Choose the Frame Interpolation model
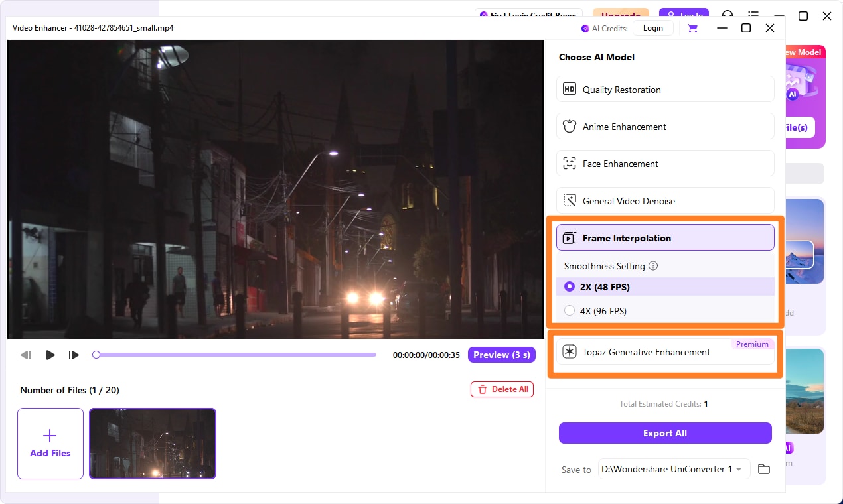The width and height of the screenshot is (843, 504). click(x=665, y=237)
